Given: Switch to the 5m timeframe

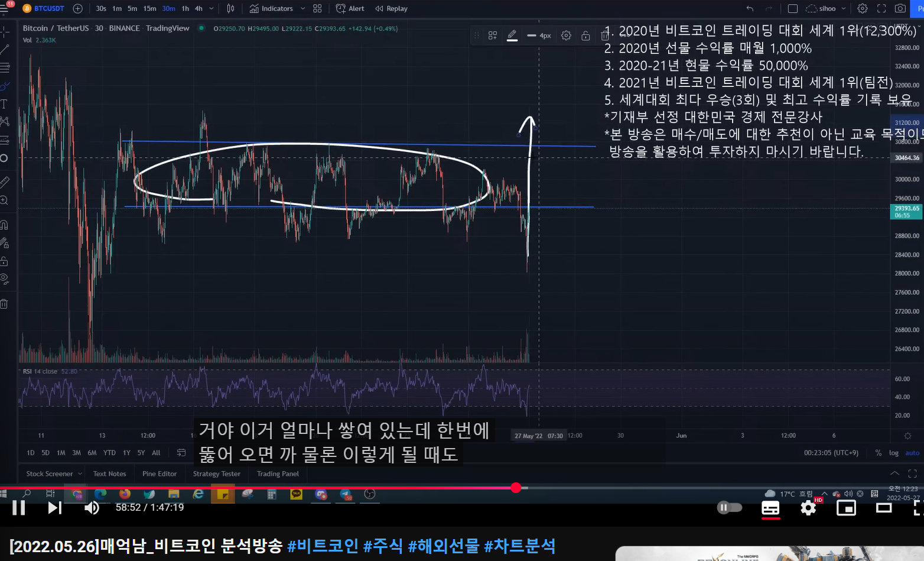Looking at the screenshot, I should [x=132, y=8].
